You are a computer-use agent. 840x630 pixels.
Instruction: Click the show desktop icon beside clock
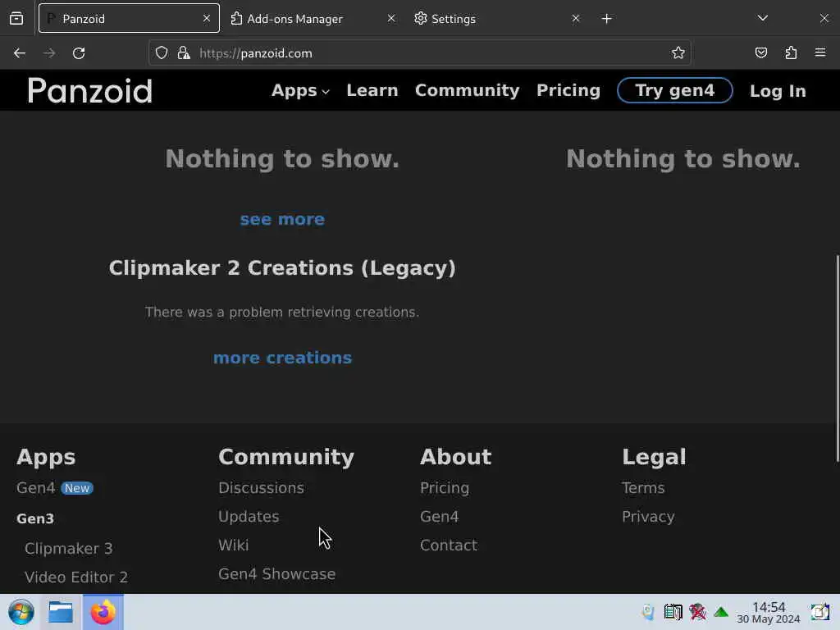click(820, 612)
